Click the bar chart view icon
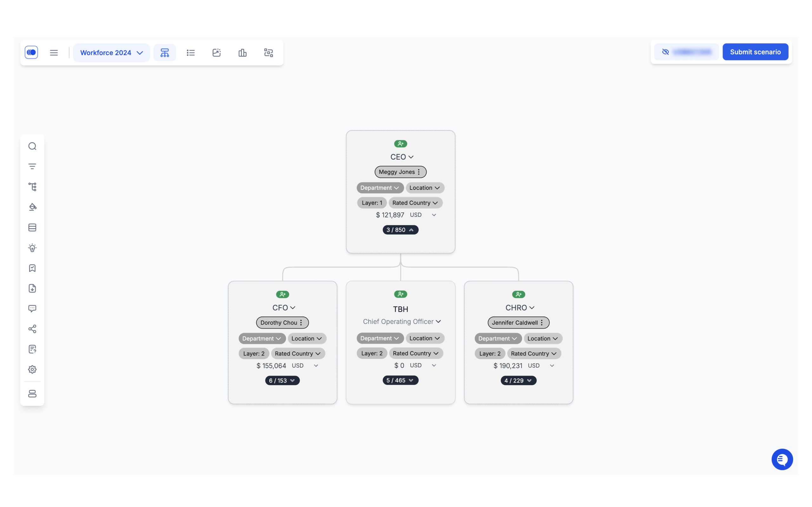 (x=242, y=53)
